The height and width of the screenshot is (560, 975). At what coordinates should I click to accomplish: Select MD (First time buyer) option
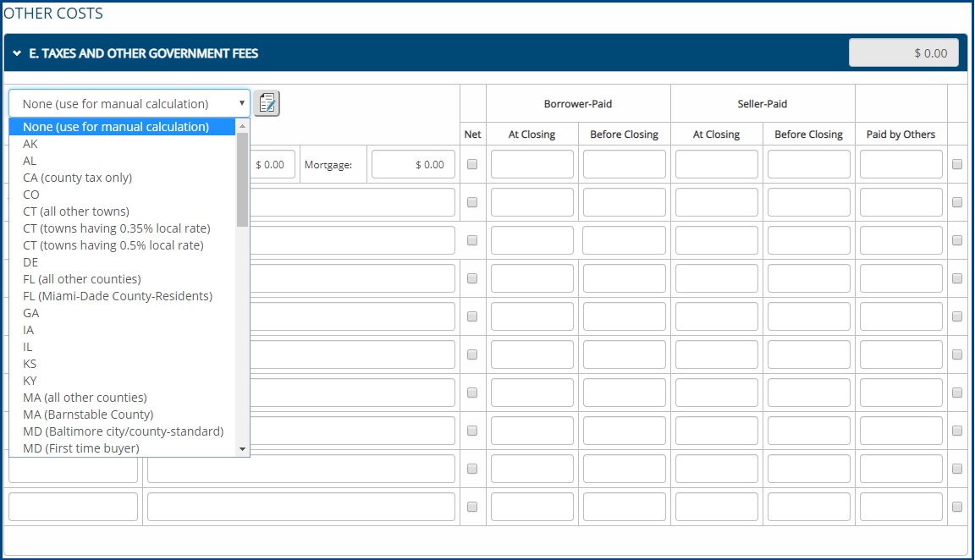point(80,448)
